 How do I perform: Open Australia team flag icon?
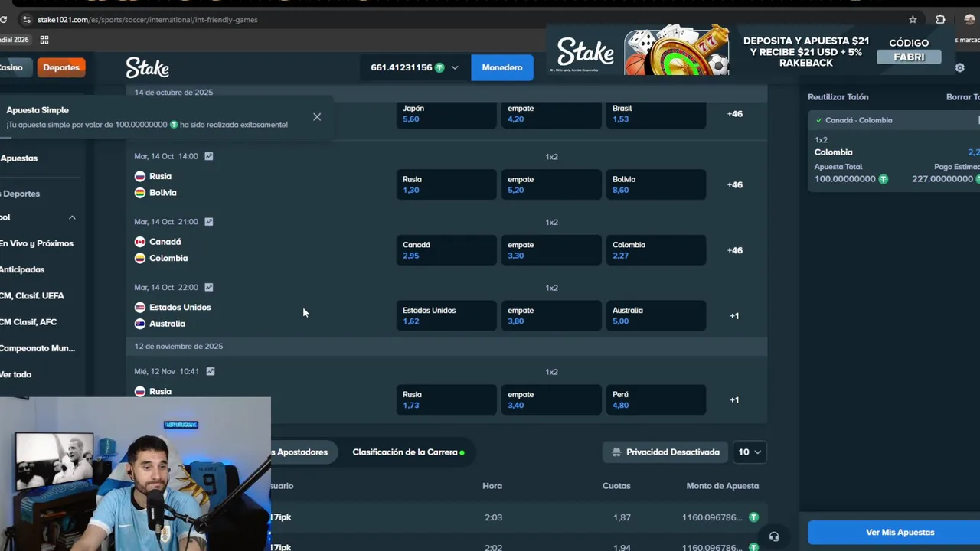pos(139,324)
